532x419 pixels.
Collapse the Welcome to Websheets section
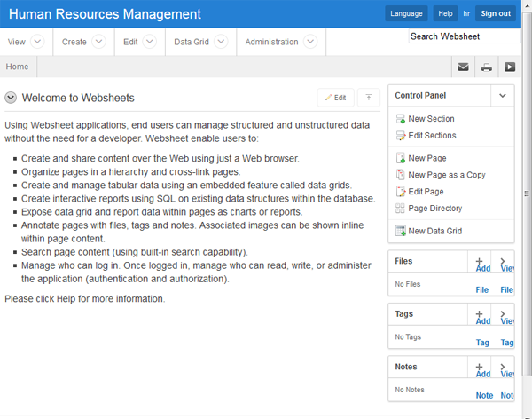11,98
